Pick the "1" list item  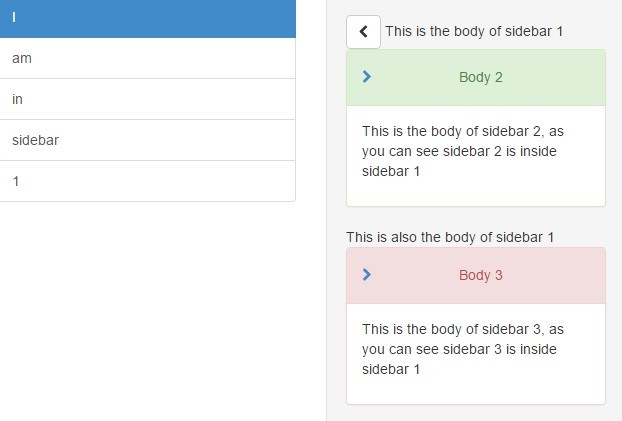[147, 182]
